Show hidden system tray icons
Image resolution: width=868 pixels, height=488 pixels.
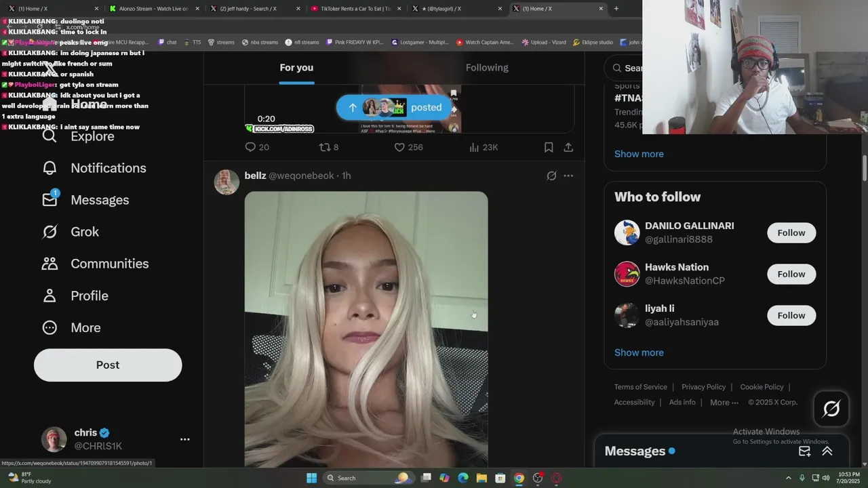pyautogui.click(x=788, y=478)
